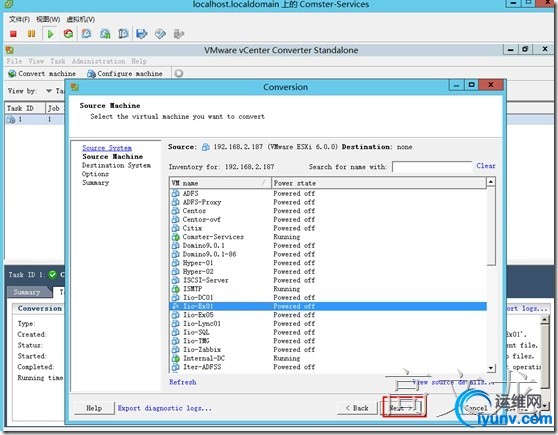
Task: Select the Centos row
Action: (x=328, y=211)
